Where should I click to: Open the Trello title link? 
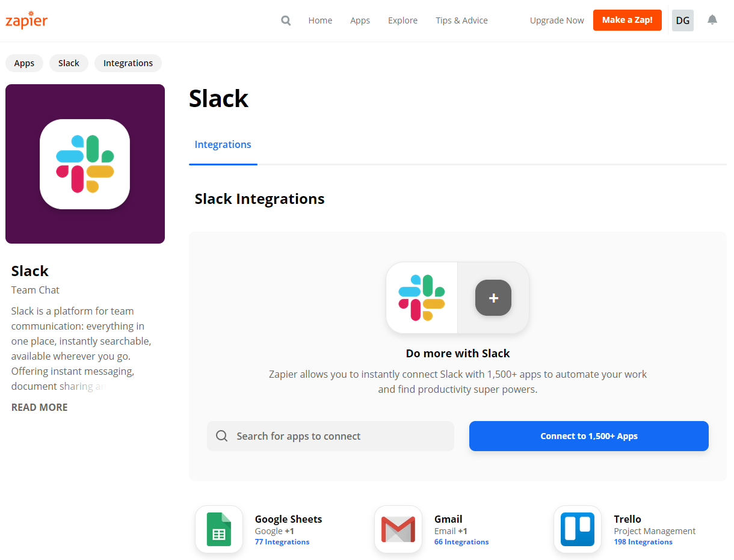(x=628, y=519)
